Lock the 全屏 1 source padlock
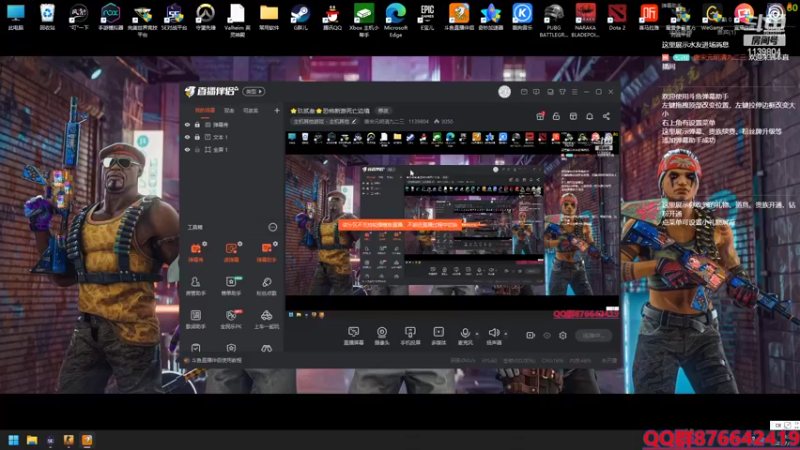 tap(197, 150)
